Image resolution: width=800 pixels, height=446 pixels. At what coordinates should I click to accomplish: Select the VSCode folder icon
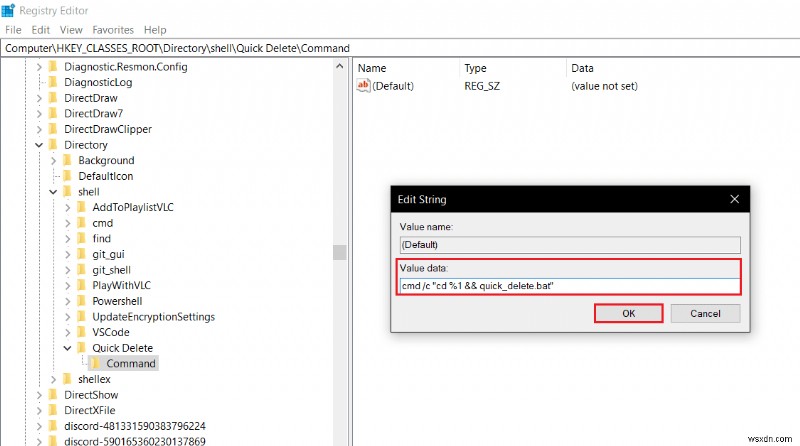point(82,332)
